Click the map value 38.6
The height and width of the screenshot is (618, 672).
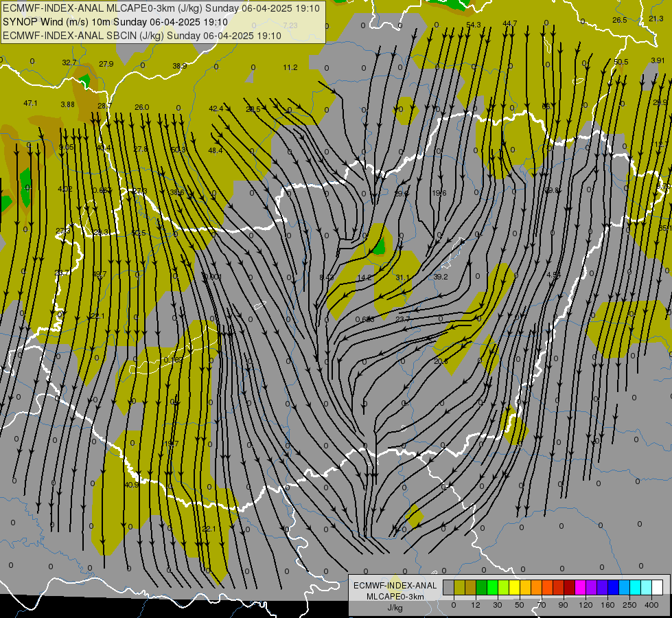[x=177, y=192]
